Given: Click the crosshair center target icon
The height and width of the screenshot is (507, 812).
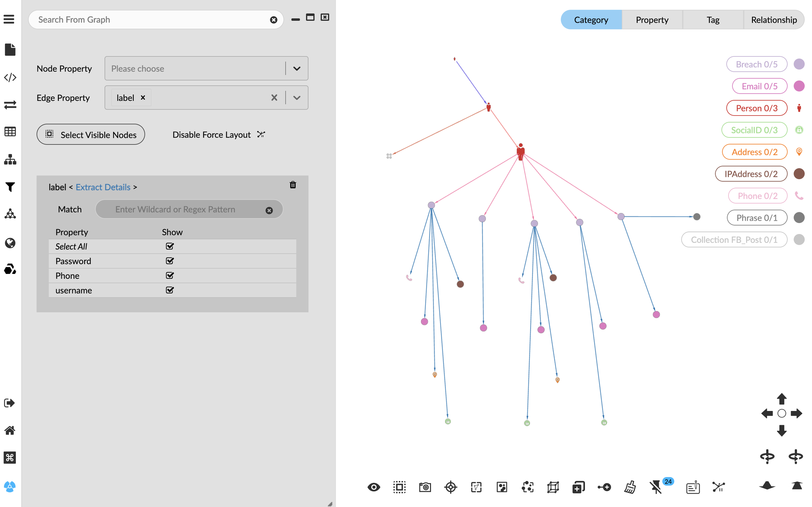Looking at the screenshot, I should click(x=450, y=487).
